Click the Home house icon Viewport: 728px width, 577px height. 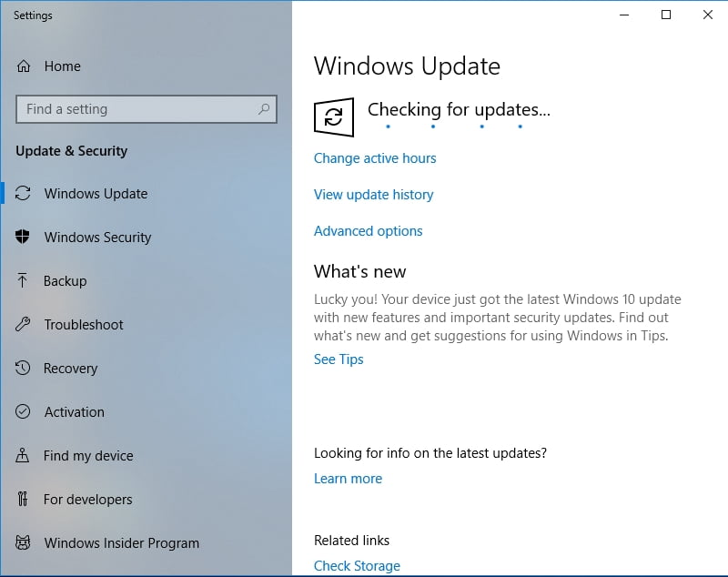pos(24,66)
